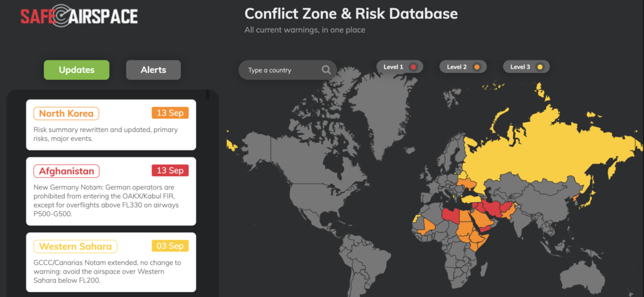Click the Afghanistan 13 Sep date badge
This screenshot has width=644, height=297.
(170, 171)
